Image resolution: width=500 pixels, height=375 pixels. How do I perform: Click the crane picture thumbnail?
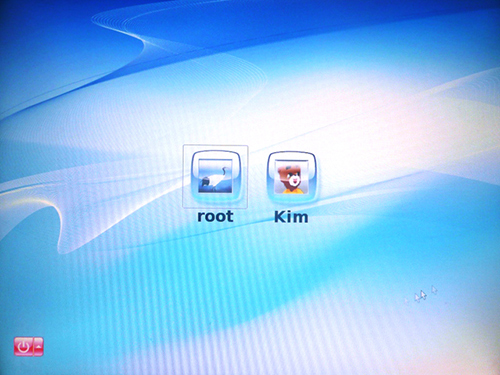(x=215, y=176)
